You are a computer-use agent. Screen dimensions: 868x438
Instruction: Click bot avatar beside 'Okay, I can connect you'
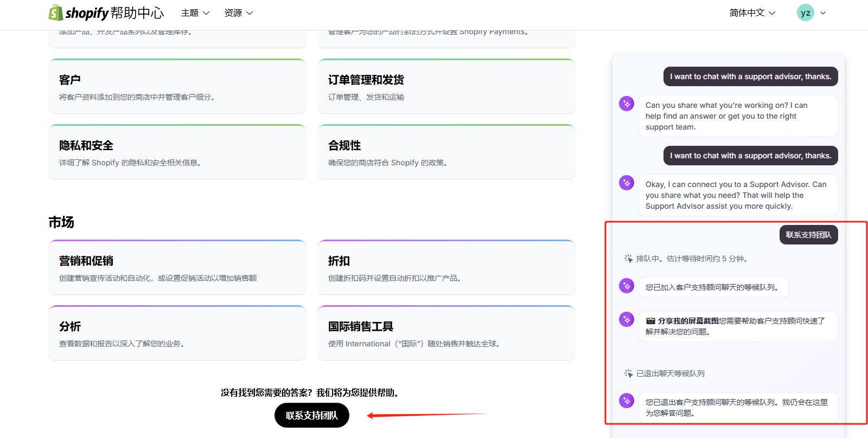tap(627, 182)
